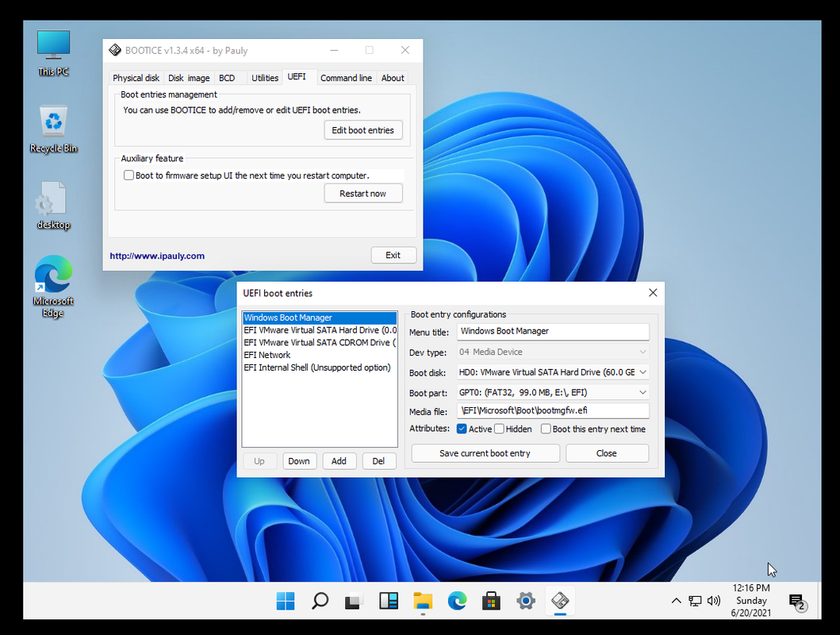Image resolution: width=840 pixels, height=635 pixels.
Task: Check the Hidden attribute
Action: click(x=499, y=429)
